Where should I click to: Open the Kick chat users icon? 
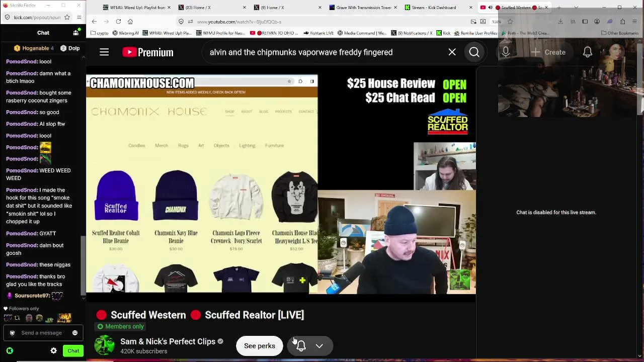point(76,33)
